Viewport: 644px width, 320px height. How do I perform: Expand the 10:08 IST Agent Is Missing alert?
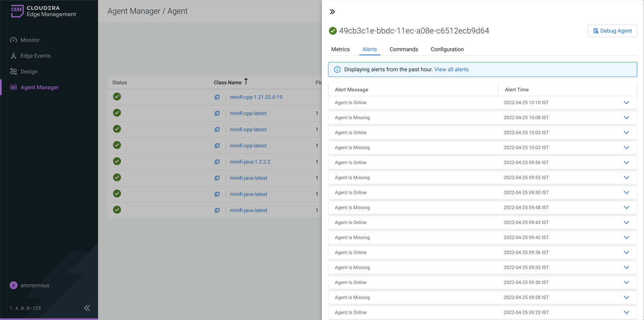pos(626,118)
